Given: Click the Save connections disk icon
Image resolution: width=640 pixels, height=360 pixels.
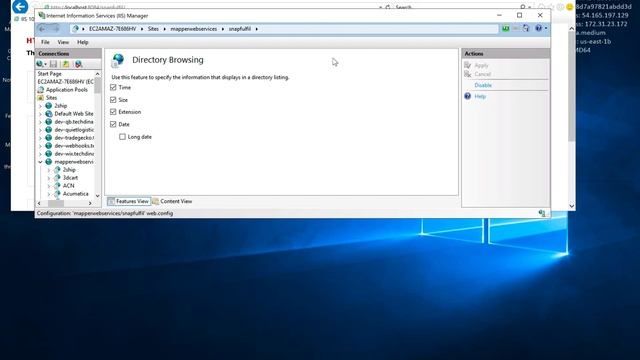Looking at the screenshot, I should [53, 64].
